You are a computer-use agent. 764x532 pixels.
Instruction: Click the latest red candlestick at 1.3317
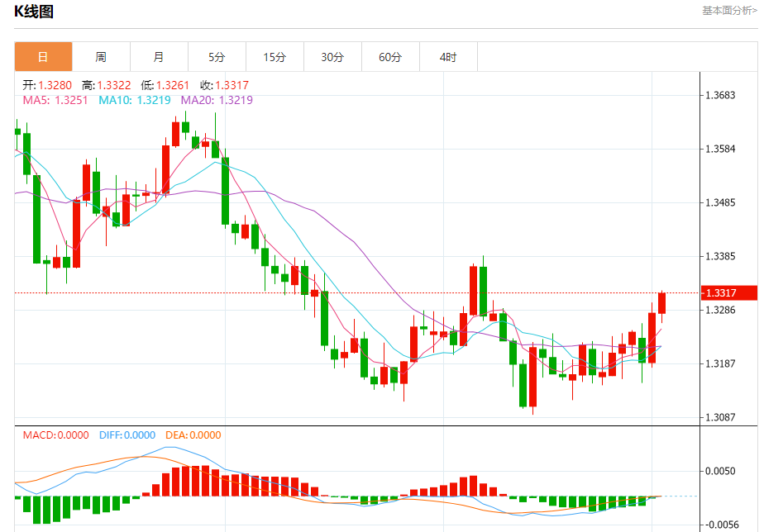[x=661, y=303]
